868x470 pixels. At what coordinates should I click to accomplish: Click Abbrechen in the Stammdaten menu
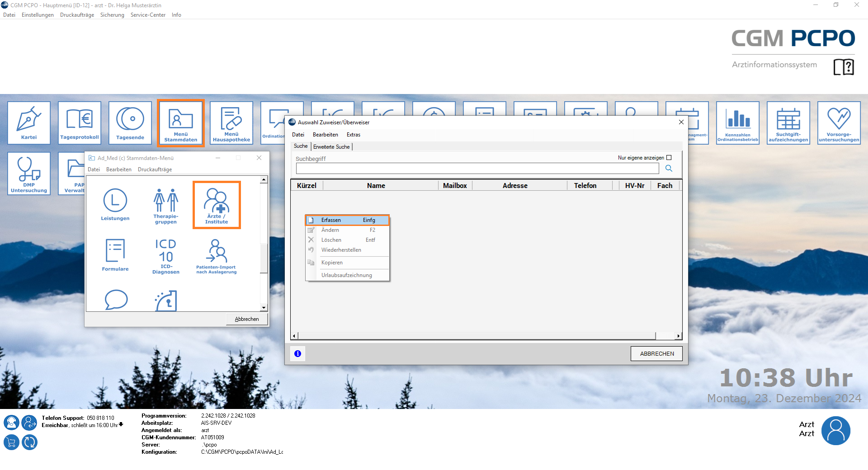pyautogui.click(x=247, y=319)
